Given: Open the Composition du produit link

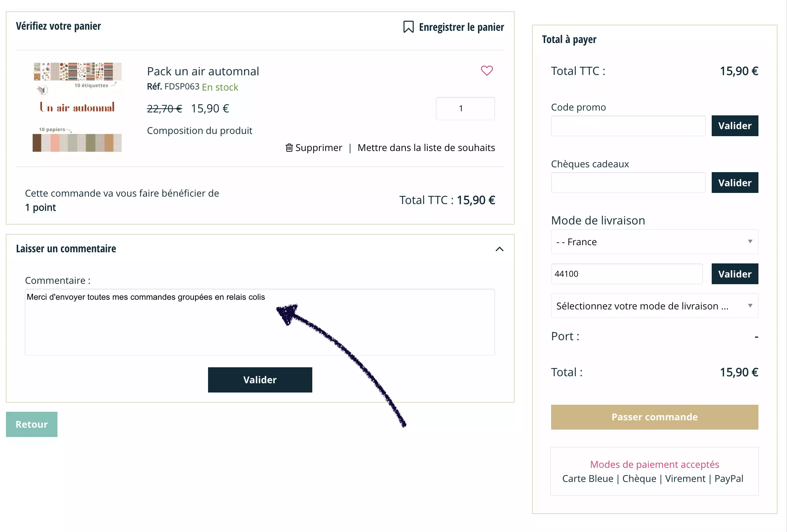Looking at the screenshot, I should coord(200,131).
